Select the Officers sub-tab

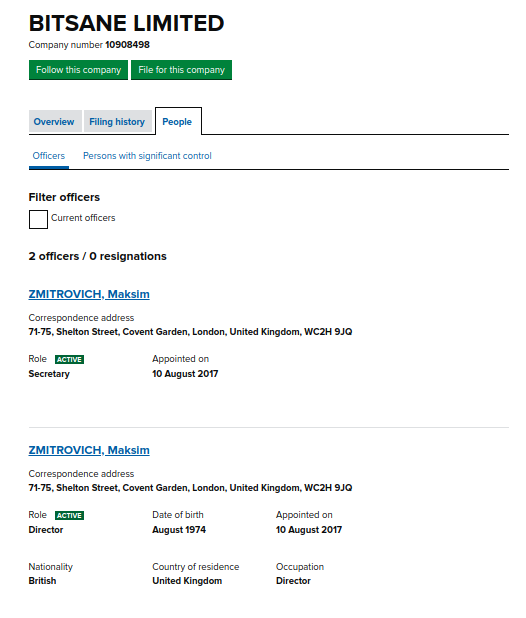(x=49, y=156)
